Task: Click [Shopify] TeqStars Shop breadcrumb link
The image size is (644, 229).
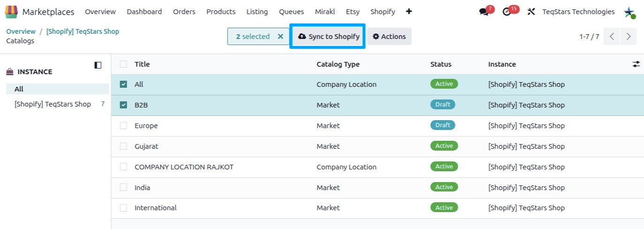Action: click(83, 31)
